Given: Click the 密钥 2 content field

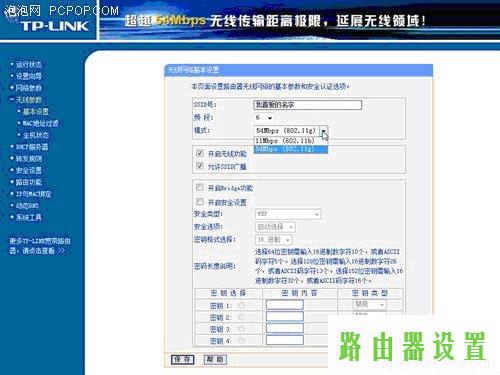Looking at the screenshot, I should coord(285,317).
